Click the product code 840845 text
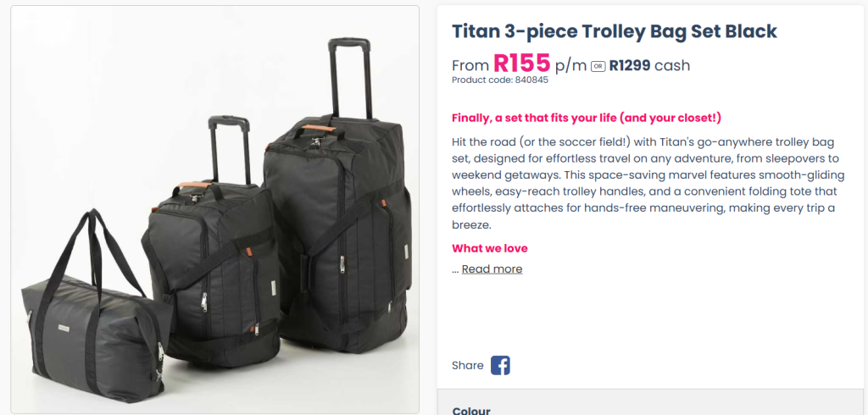Viewport: 868px width, 415px height. pyautogui.click(x=500, y=80)
